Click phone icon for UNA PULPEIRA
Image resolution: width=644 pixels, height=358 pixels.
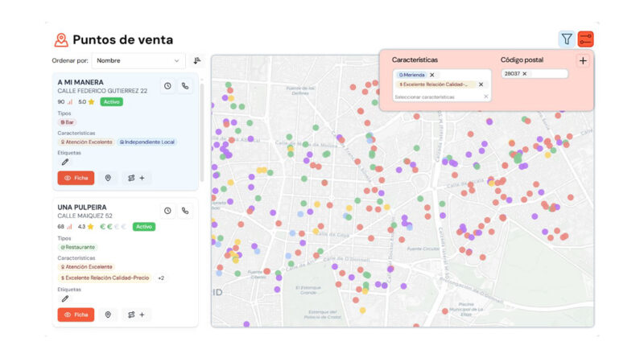coord(185,211)
